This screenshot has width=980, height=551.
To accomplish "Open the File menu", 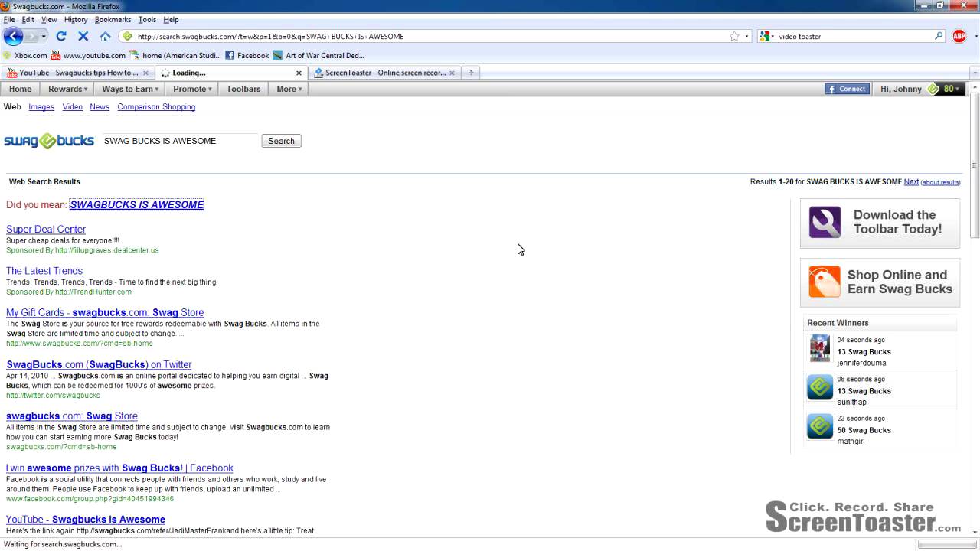I will [9, 19].
